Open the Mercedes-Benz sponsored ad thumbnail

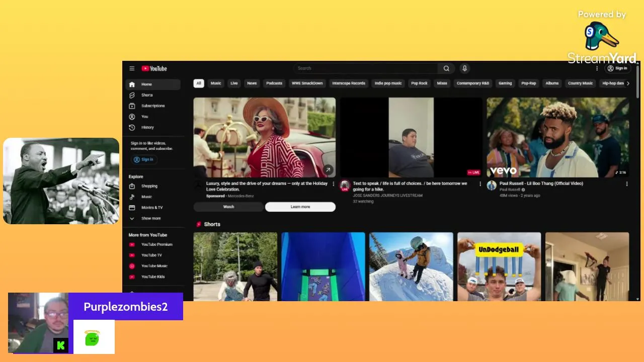(x=265, y=137)
